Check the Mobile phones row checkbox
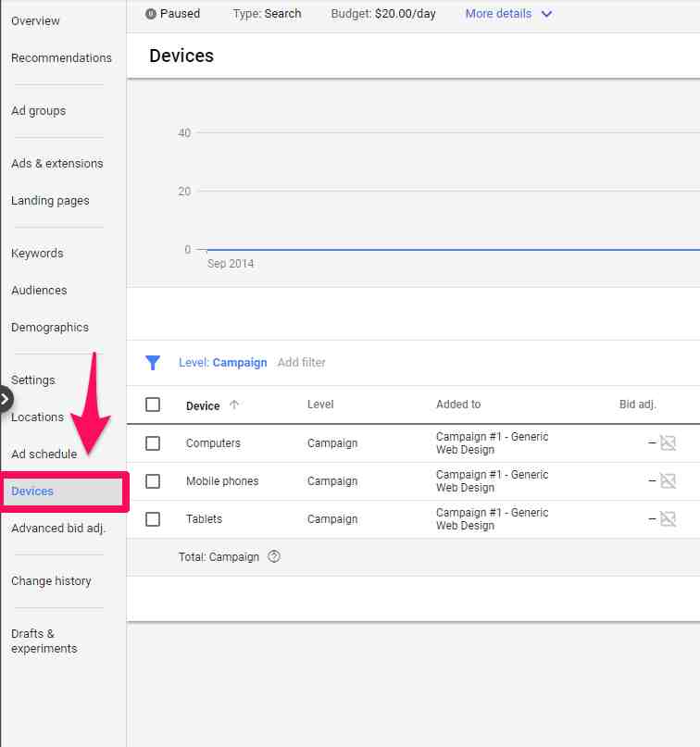Screen dimensions: 700x747 [x=153, y=481]
